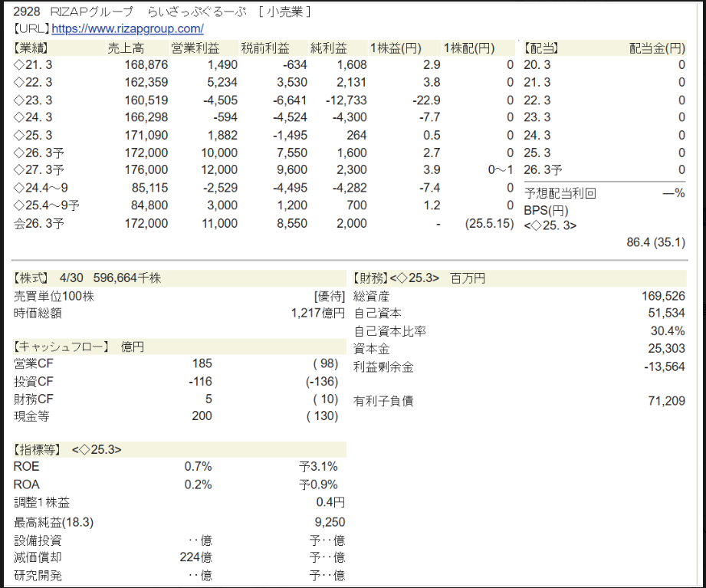Viewport: 706px width, 588px height.
Task: Select market cap 1,217億円
Action: coord(318,313)
